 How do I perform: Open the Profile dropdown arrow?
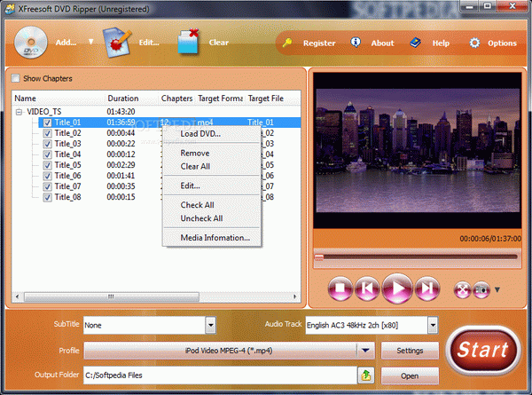(365, 351)
